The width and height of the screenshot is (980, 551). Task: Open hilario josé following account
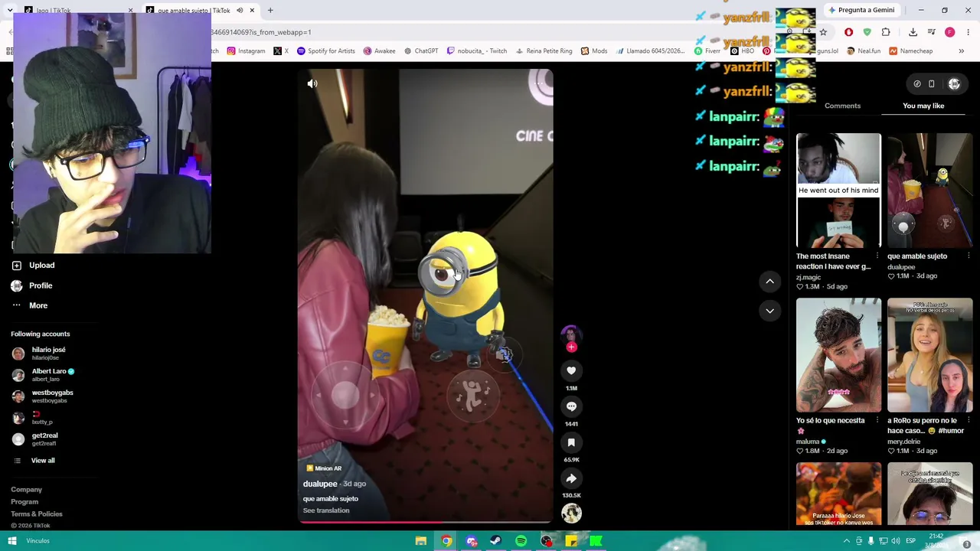click(x=40, y=353)
